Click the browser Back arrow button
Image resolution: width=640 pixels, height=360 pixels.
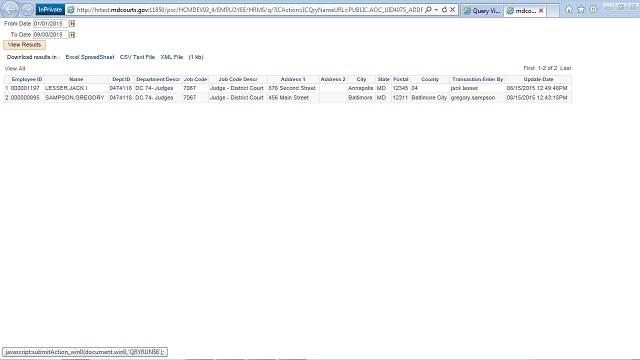click(10, 9)
